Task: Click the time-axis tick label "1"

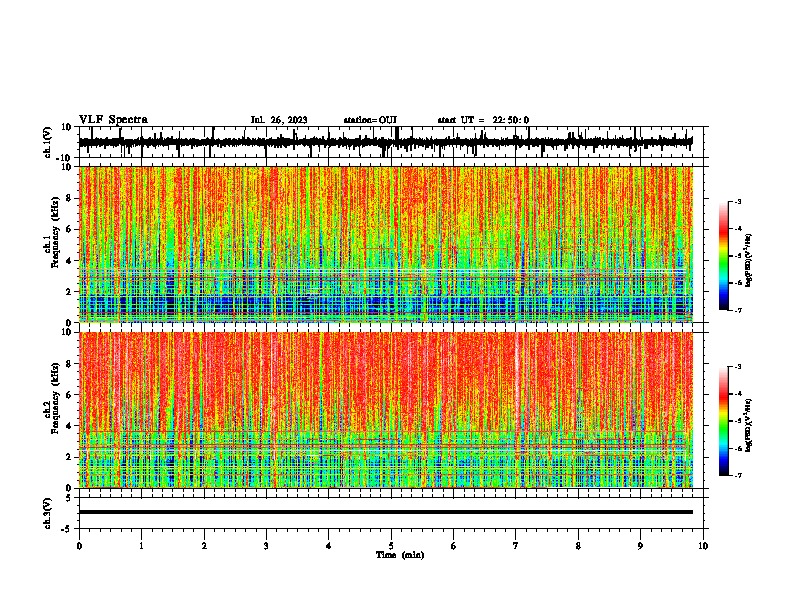Action: 142,546
